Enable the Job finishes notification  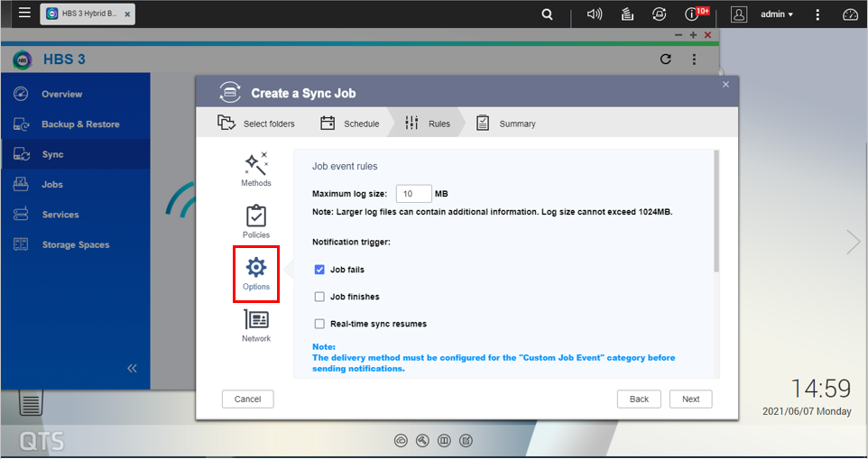[319, 297]
